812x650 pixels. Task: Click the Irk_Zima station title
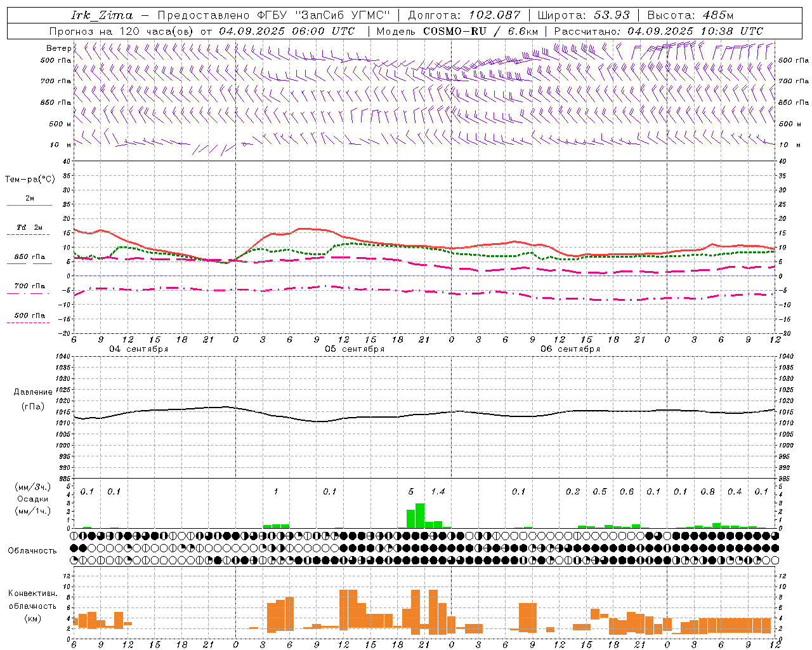click(102, 15)
